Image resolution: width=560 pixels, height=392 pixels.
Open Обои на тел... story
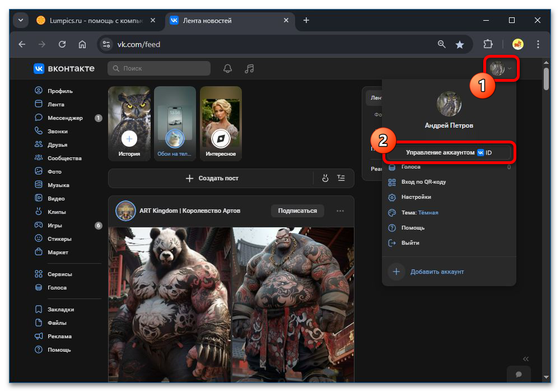pyautogui.click(x=175, y=124)
